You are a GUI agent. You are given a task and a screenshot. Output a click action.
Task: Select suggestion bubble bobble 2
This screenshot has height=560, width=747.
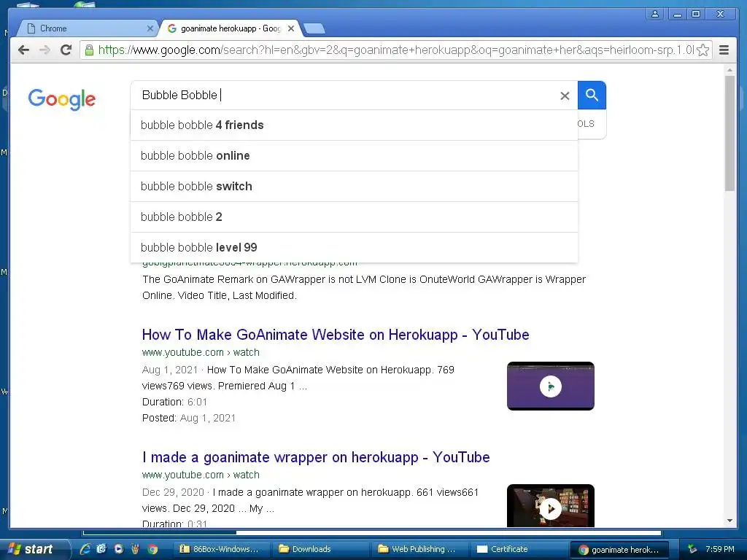click(x=354, y=217)
